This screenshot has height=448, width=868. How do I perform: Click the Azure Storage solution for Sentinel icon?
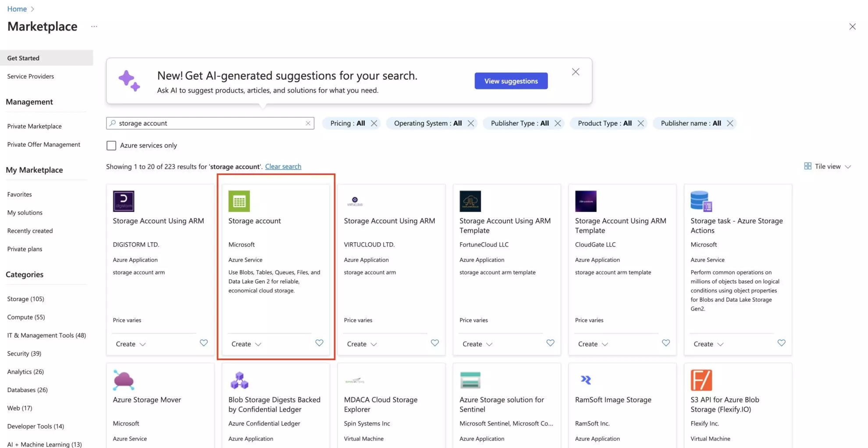coord(470,380)
